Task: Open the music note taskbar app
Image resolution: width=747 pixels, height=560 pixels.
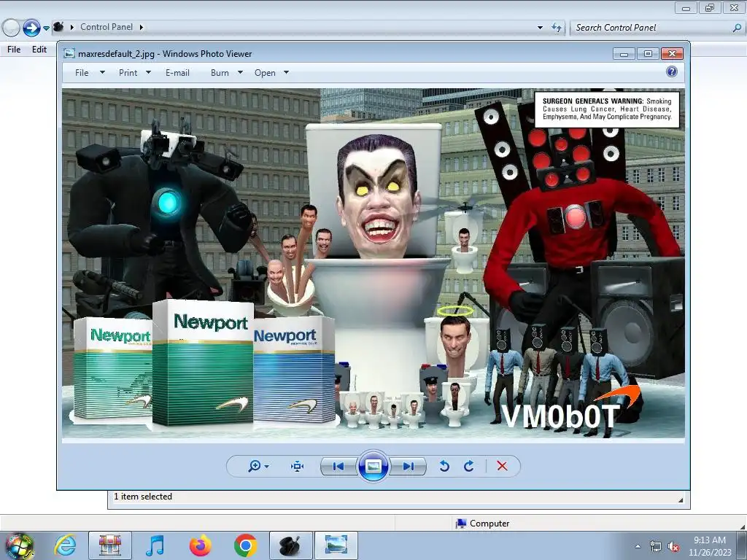Action: point(155,545)
